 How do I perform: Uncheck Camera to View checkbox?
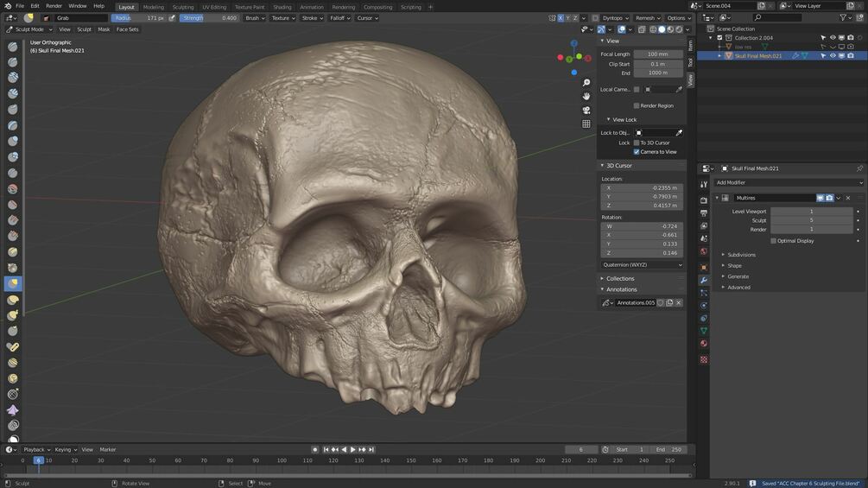tap(637, 152)
